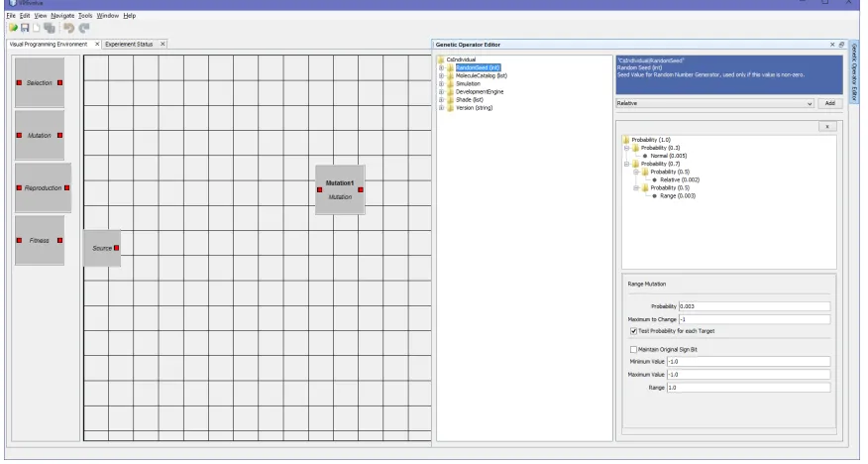Click the red output port of Source
The width and height of the screenshot is (868, 464).
coord(116,248)
